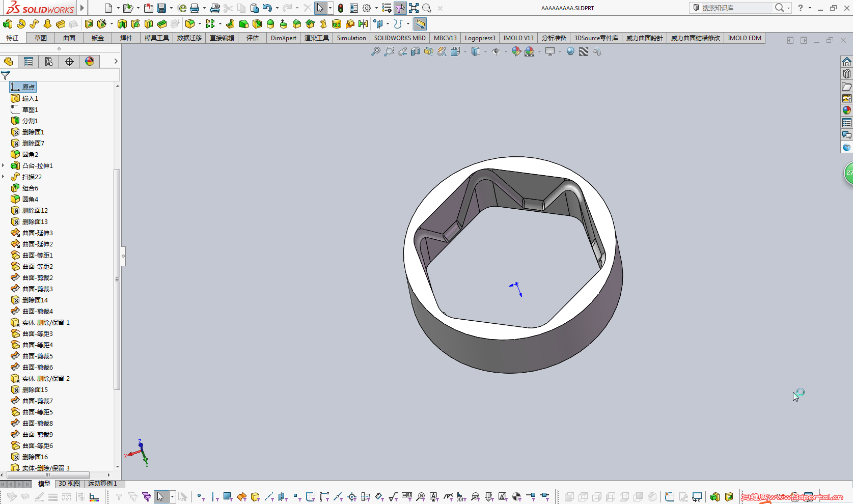Click the Previous View icon
The image size is (853, 504).
(402, 51)
